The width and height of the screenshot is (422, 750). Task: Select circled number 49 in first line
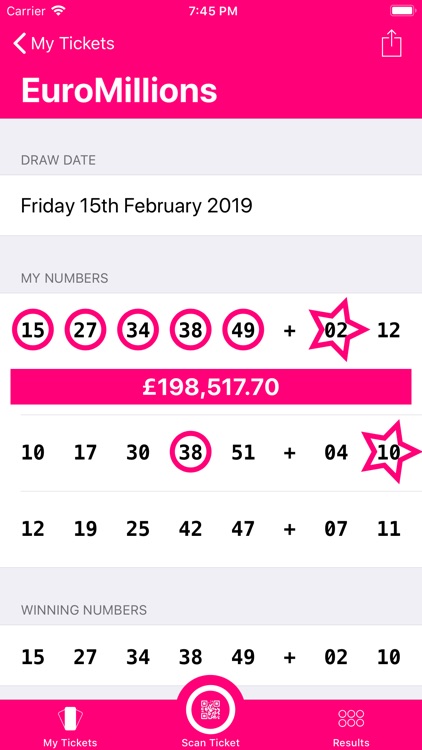pyautogui.click(x=243, y=330)
